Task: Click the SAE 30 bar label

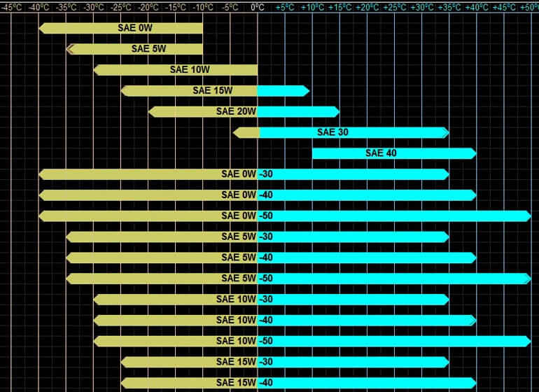Action: [332, 132]
